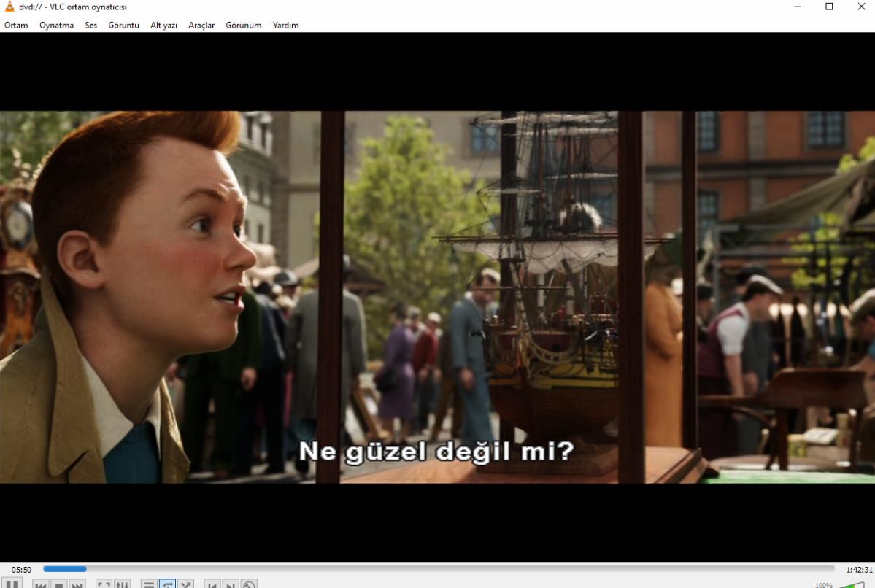
Task: Skip to previous media item
Action: tap(40, 584)
